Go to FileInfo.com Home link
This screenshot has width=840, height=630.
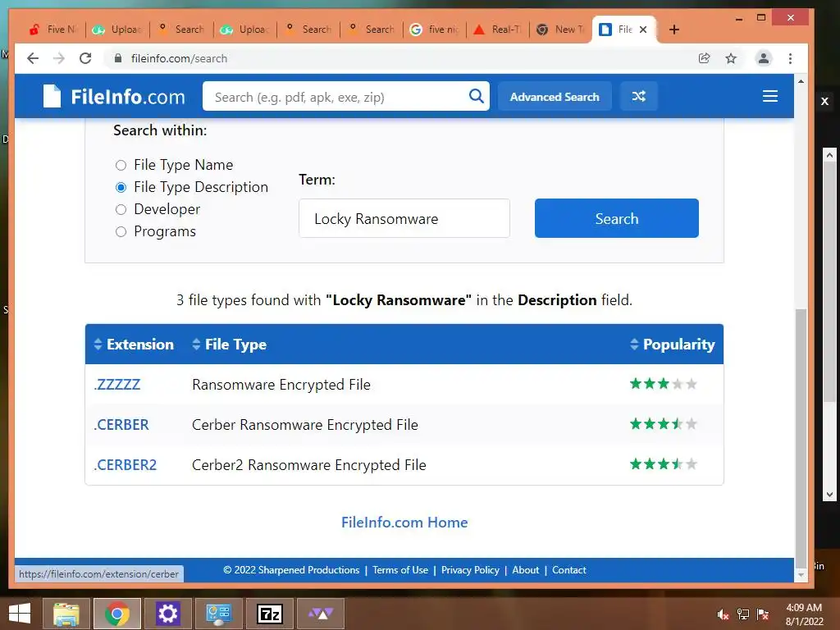click(x=404, y=523)
